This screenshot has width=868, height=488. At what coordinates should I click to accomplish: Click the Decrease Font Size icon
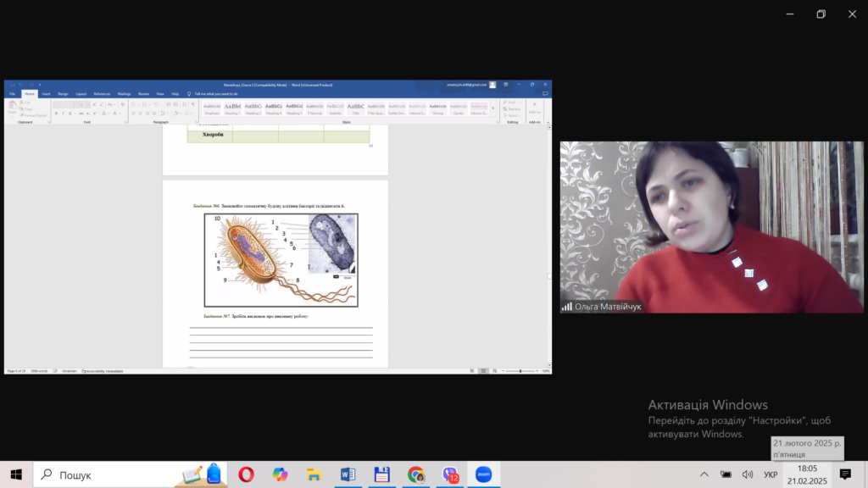tap(102, 104)
